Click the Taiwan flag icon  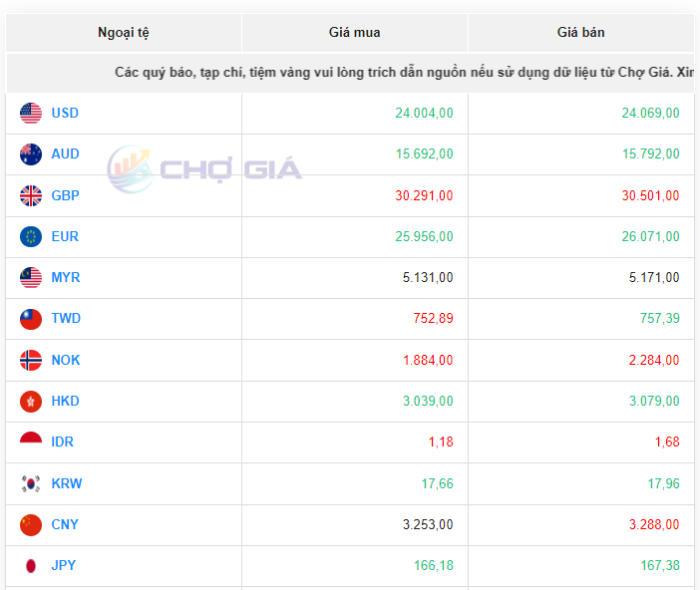(31, 319)
